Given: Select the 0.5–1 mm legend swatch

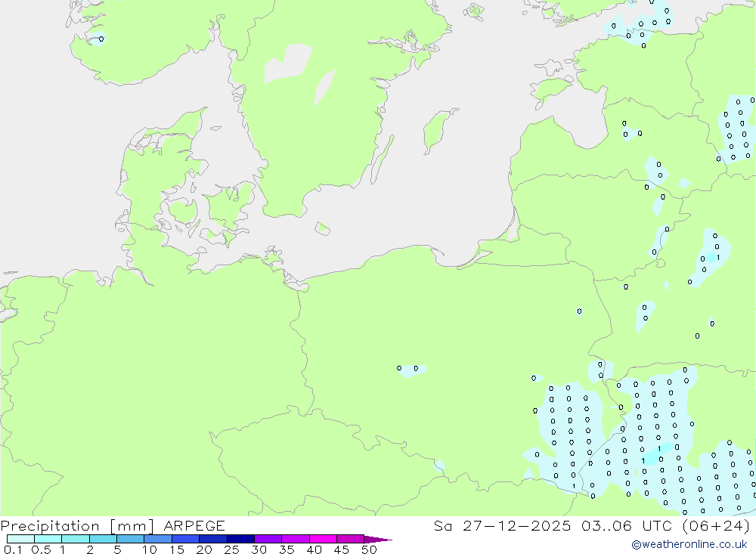Looking at the screenshot, I should [x=48, y=539].
